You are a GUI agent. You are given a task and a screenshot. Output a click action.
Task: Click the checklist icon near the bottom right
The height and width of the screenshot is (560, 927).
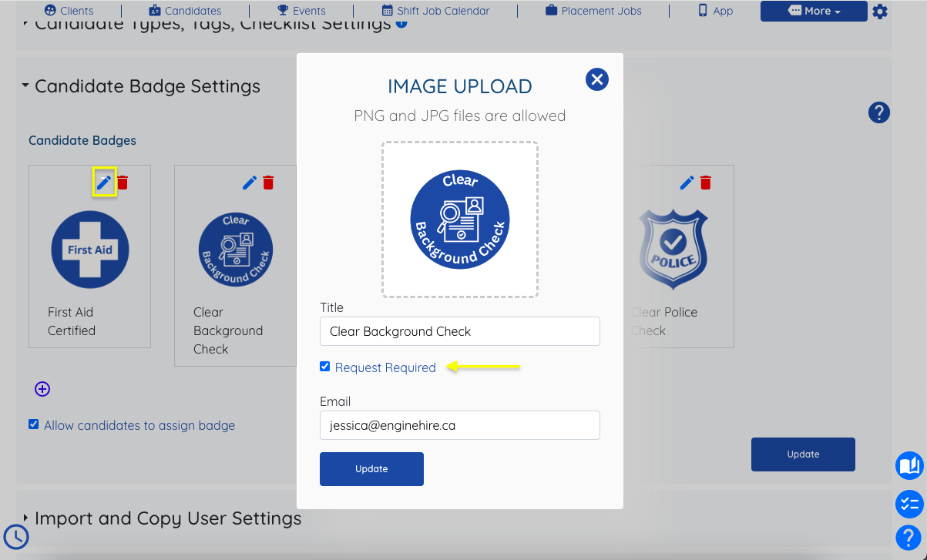[x=909, y=505]
